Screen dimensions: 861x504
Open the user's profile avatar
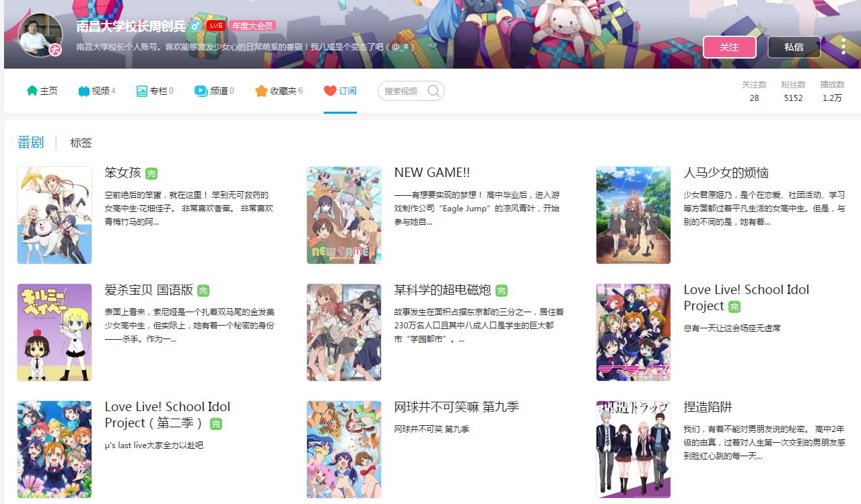coord(39,34)
